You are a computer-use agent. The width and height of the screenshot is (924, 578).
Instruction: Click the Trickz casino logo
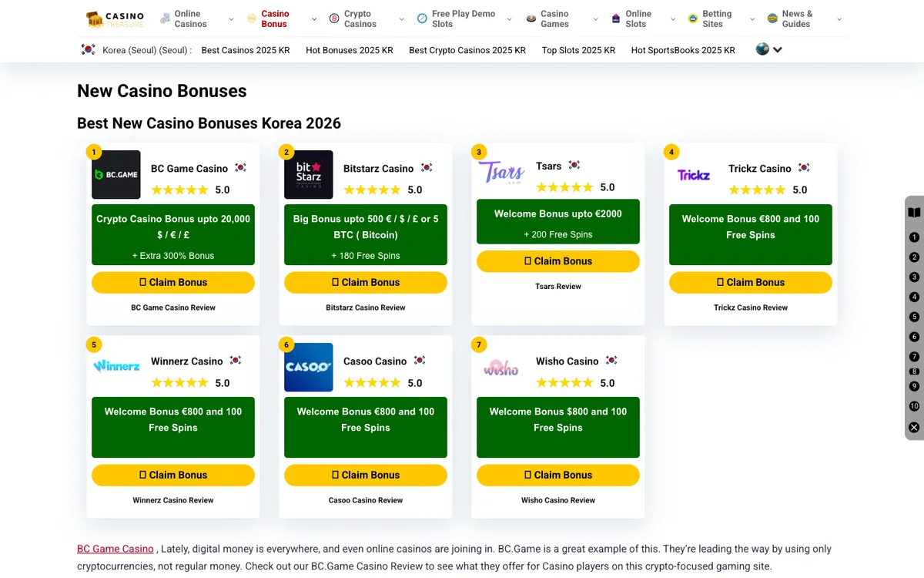tap(694, 175)
